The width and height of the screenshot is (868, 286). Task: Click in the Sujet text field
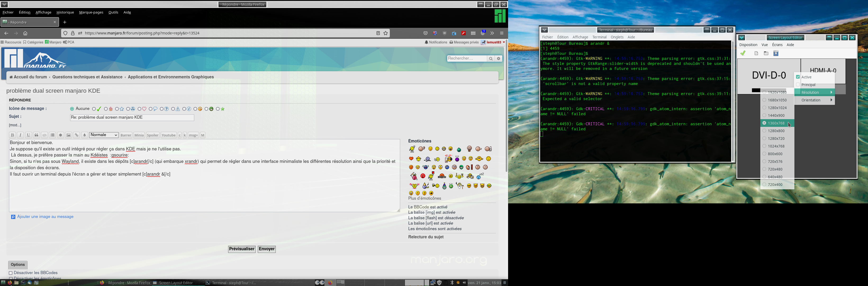point(132,117)
